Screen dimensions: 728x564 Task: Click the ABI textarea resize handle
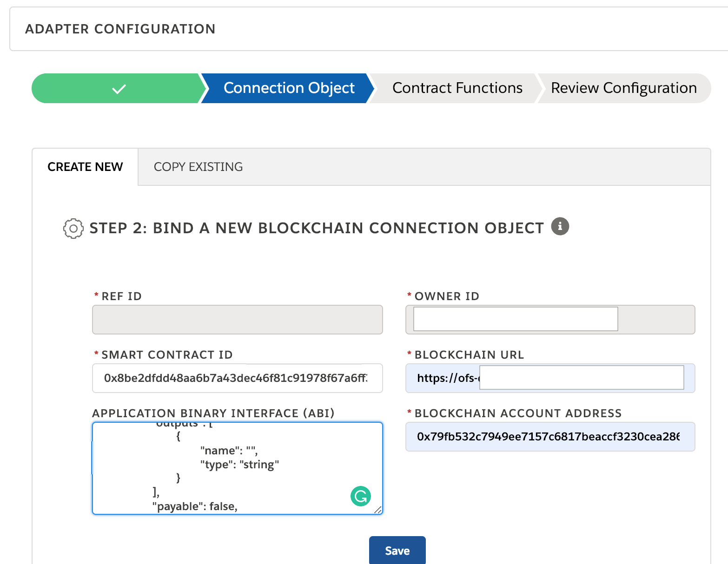pos(379,509)
